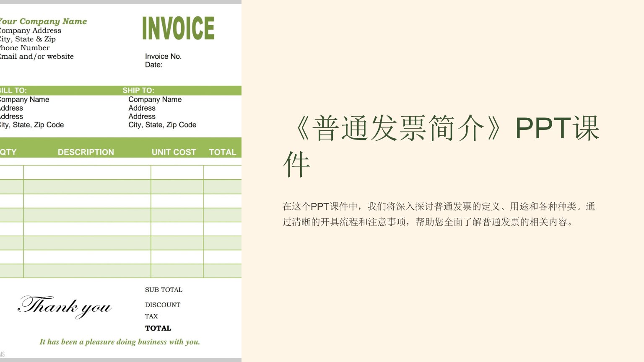Click the TOTAL column header in the table
This screenshot has height=362, width=644.
[223, 152]
